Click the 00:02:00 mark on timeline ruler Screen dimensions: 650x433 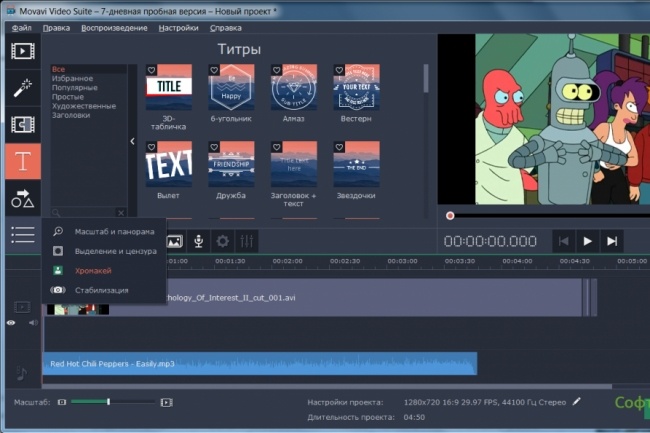(x=287, y=261)
